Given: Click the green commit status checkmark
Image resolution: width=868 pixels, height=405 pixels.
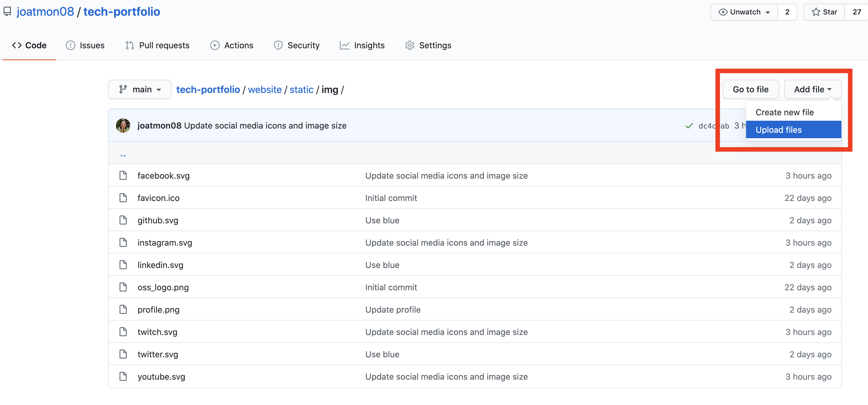Looking at the screenshot, I should (689, 126).
